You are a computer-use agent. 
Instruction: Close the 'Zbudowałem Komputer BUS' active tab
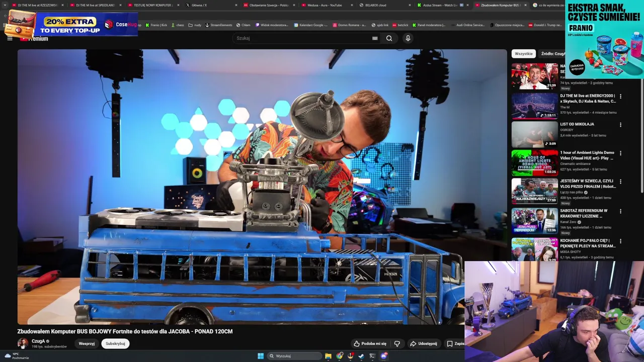pyautogui.click(x=526, y=5)
